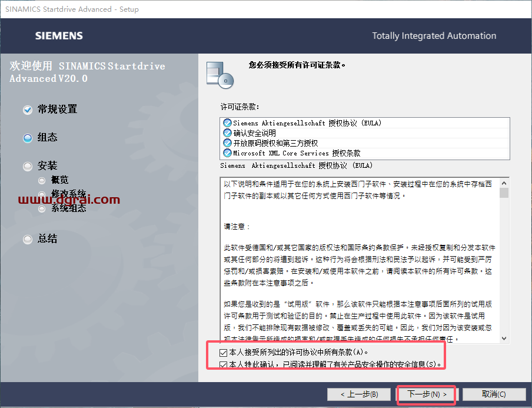Click the 组态 step label
The width and height of the screenshot is (532, 408).
(48, 137)
